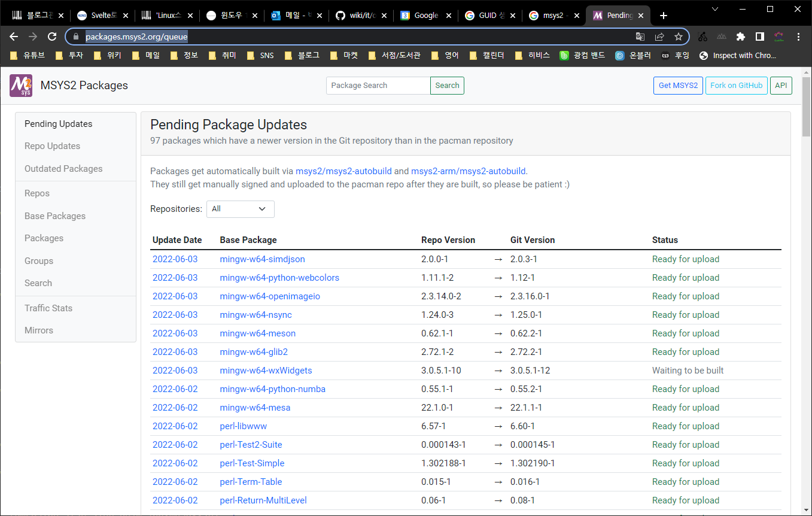This screenshot has width=812, height=516.
Task: Open the 유튜브 bookmark folder
Action: (28, 55)
